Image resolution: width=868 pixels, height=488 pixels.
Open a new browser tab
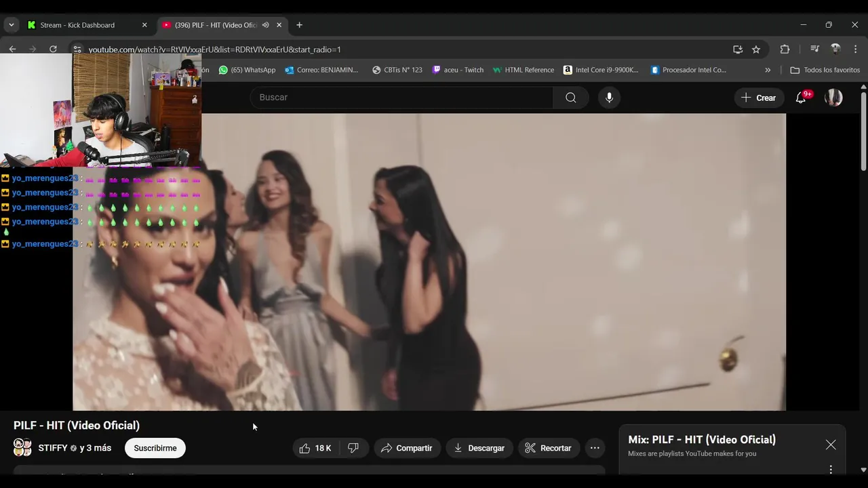click(299, 25)
